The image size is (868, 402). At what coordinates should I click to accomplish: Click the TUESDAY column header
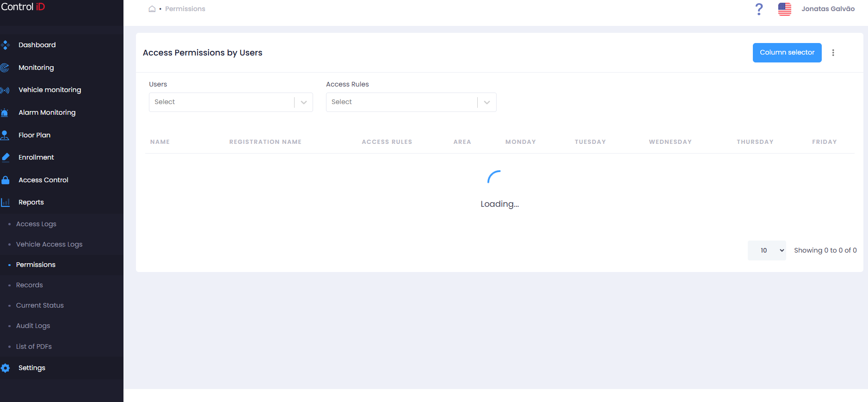590,142
